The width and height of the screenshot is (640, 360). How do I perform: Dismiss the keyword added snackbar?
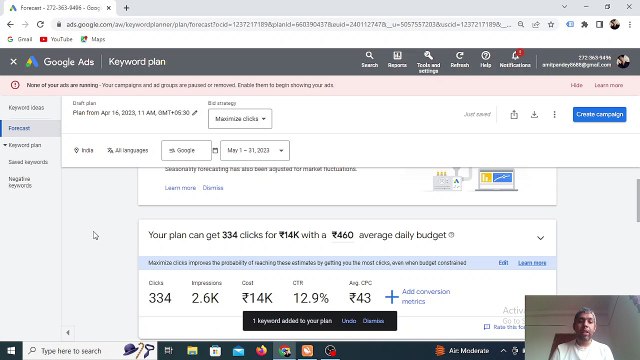pos(373,321)
